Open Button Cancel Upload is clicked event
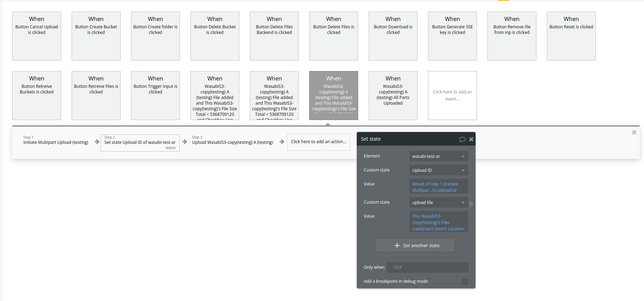Image resolution: width=644 pixels, height=301 pixels. pos(37,36)
